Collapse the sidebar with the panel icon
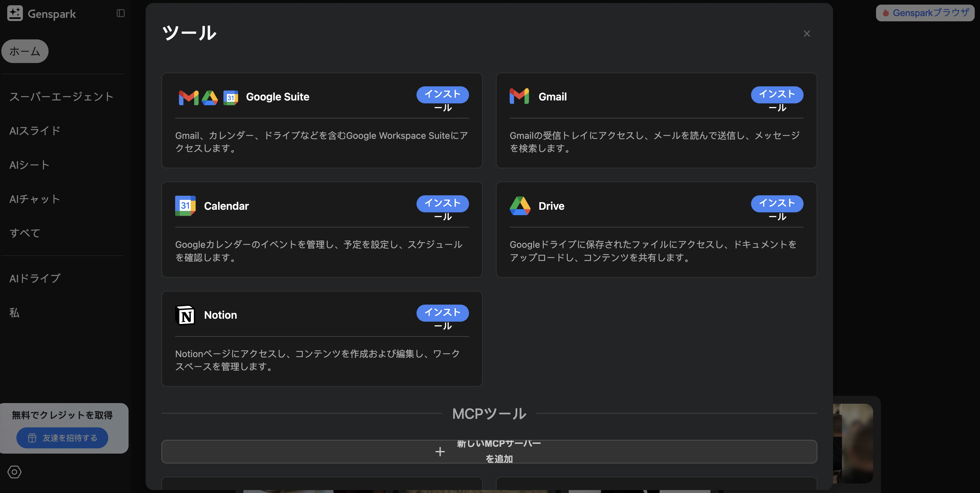This screenshot has height=493, width=980. (121, 13)
